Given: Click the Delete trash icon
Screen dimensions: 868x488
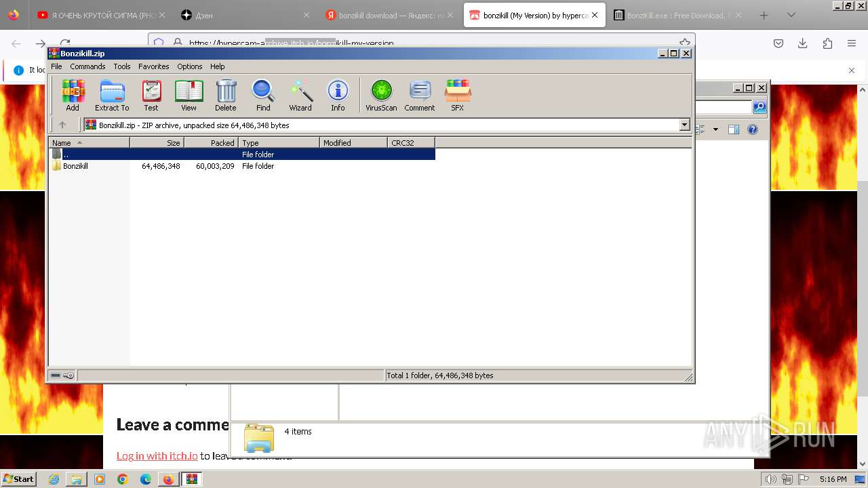Looking at the screenshot, I should click(226, 95).
